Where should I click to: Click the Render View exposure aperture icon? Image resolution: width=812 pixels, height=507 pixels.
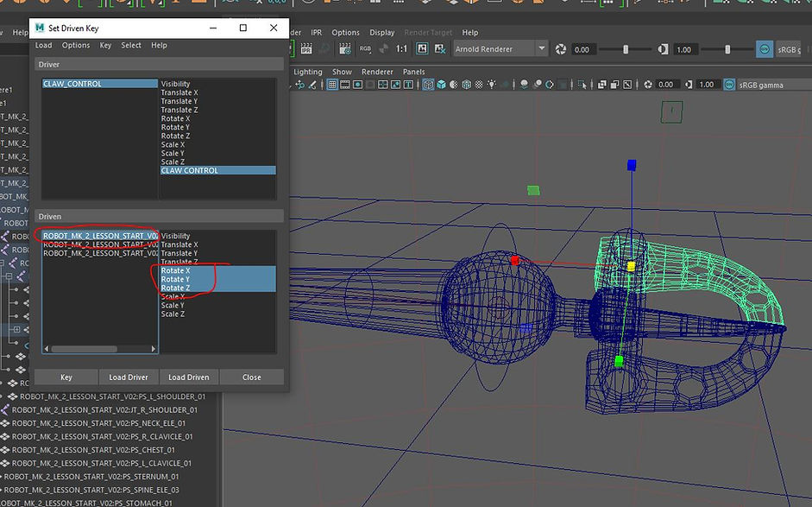pos(561,49)
